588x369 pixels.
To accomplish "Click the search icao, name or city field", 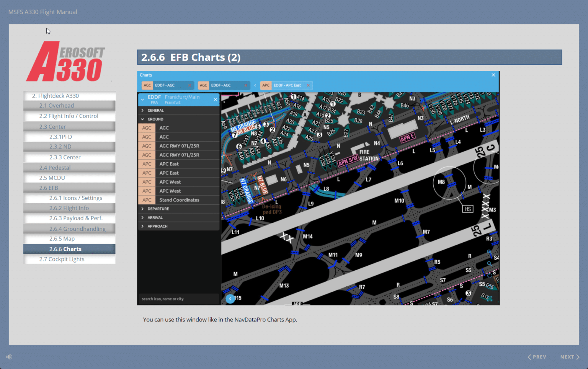I will pos(178,299).
